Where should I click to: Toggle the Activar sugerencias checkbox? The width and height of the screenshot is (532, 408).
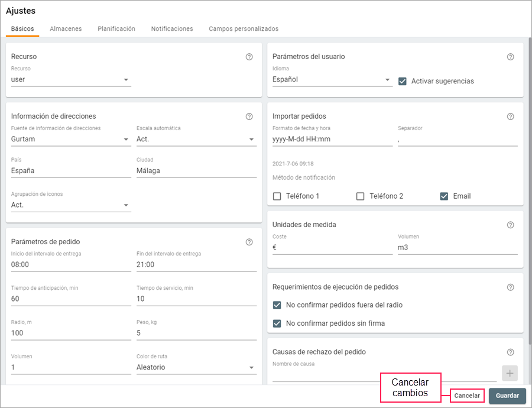coord(403,81)
